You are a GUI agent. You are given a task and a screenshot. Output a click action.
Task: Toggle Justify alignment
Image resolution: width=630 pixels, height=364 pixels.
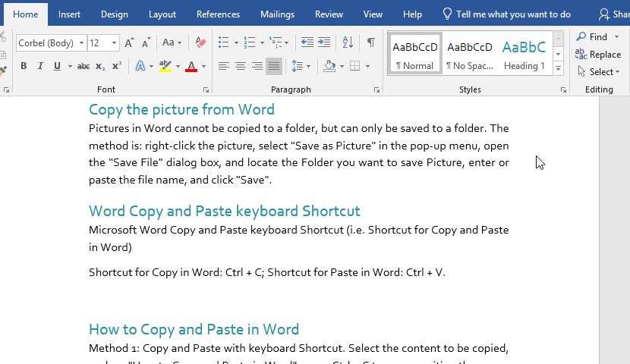274,66
